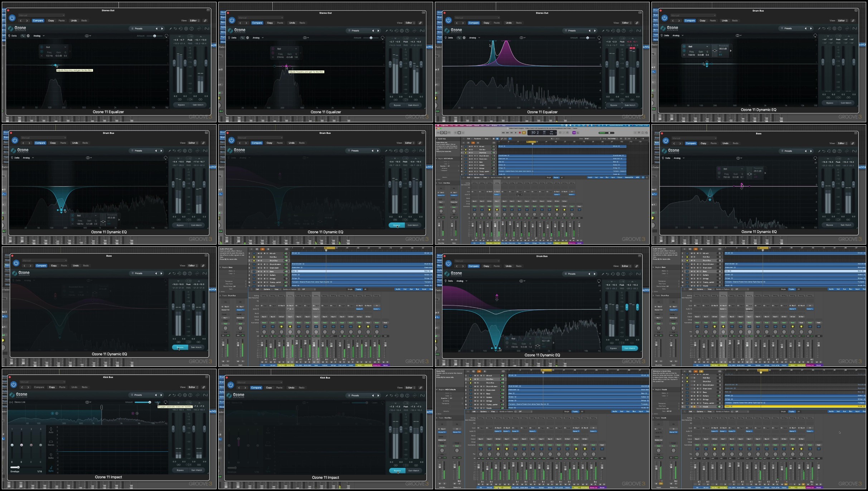This screenshot has height=491, width=868.
Task: Adjust Envelope slider in Kick Bus Impact window with tooltip
Action: pos(26,467)
